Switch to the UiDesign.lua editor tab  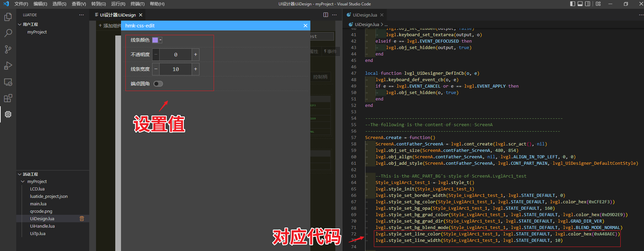coord(364,15)
